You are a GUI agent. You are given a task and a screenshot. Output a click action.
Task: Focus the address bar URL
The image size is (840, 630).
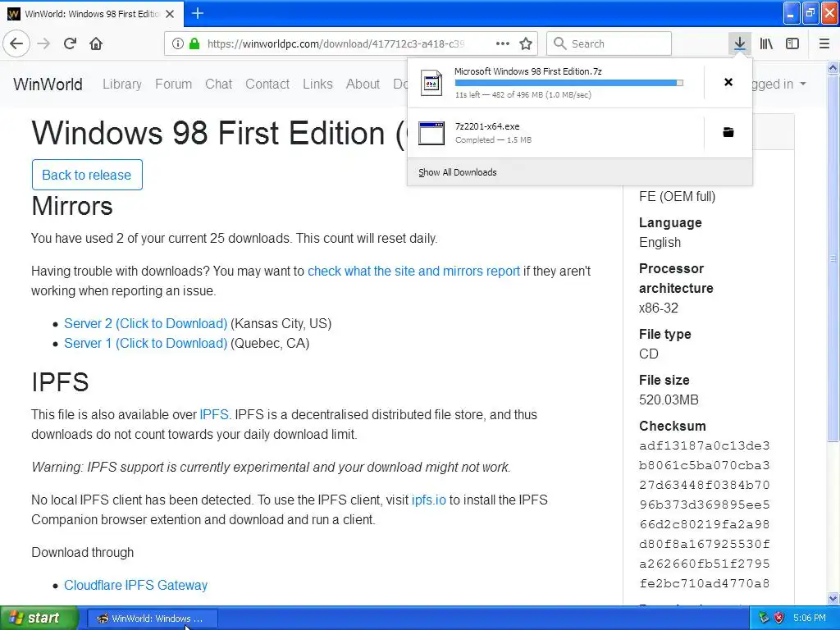[x=336, y=43]
